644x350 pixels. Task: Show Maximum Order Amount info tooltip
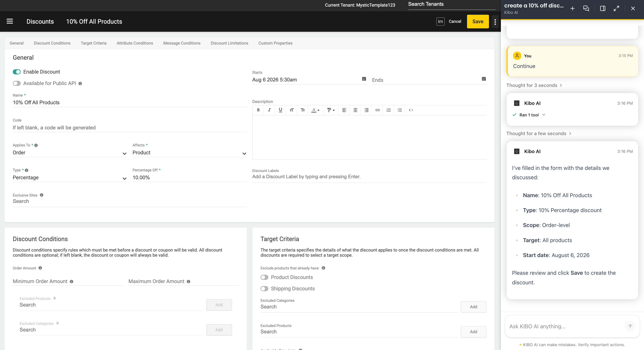click(188, 282)
